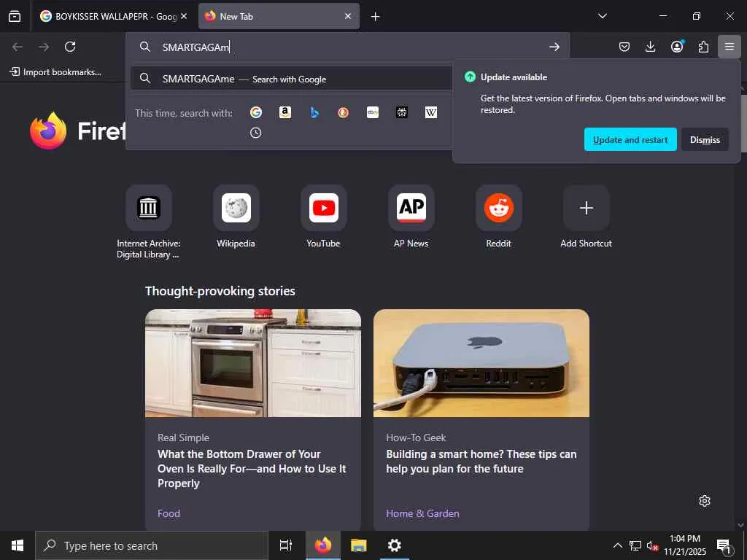This screenshot has width=747, height=560.
Task: Switch to the BOYKISSER WALLAPEPR Google tab
Action: [x=108, y=16]
